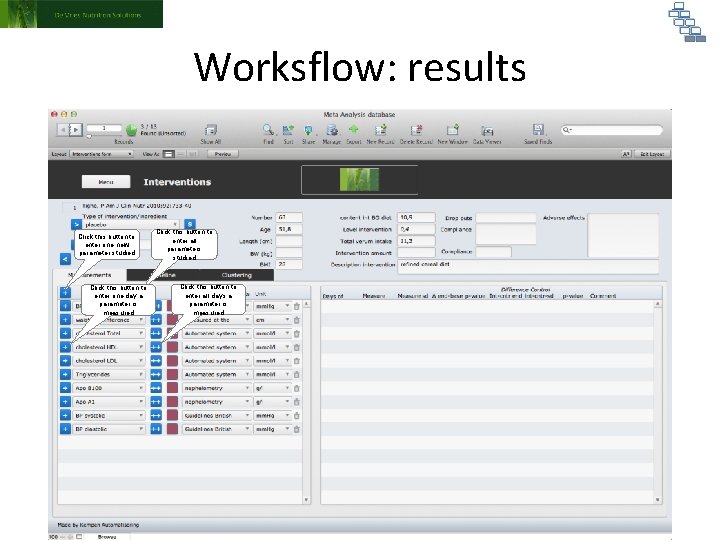The width and height of the screenshot is (720, 540).
Task: Open the cholesterol LDL parameter dropdown
Action: (x=109, y=360)
